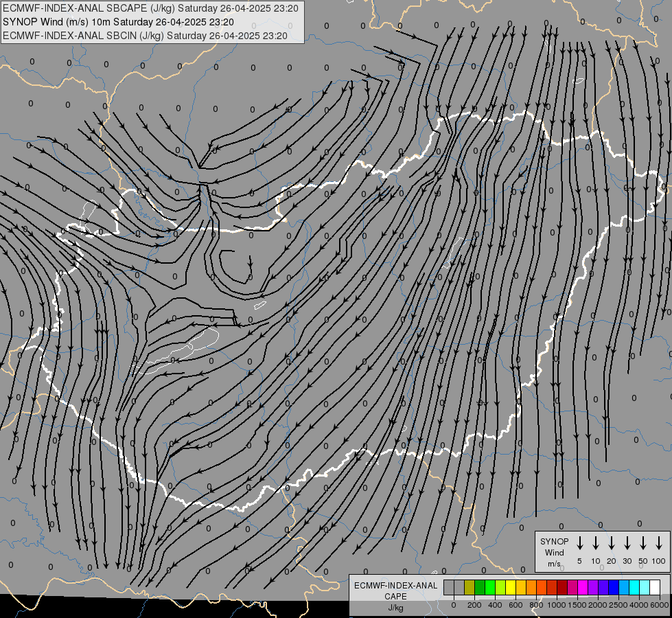Pick the bright magenta CAPE legend swatch
The width and height of the screenshot is (672, 618).
[583, 587]
